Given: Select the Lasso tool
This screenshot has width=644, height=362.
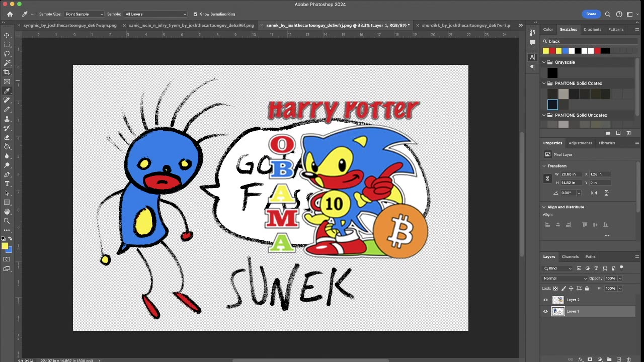Looking at the screenshot, I should pyautogui.click(x=7, y=53).
